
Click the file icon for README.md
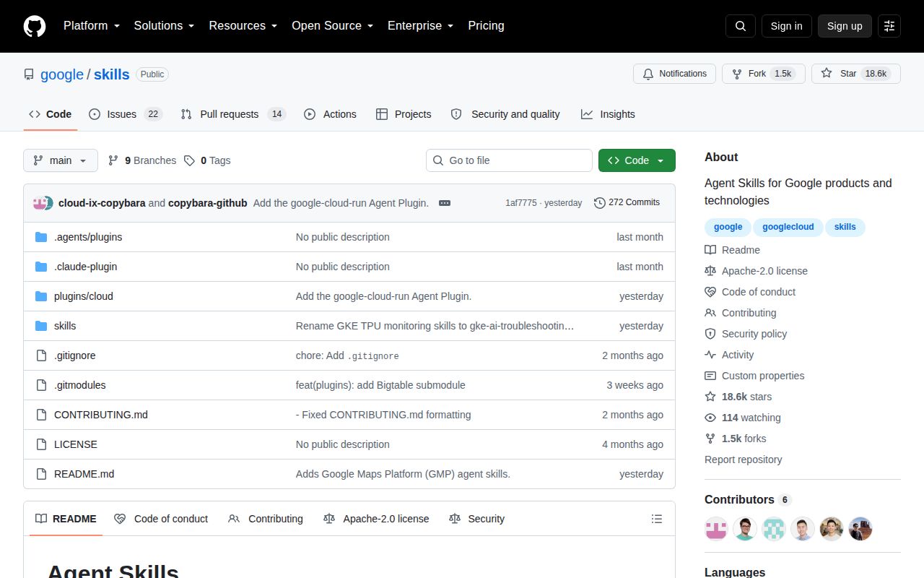(x=41, y=474)
